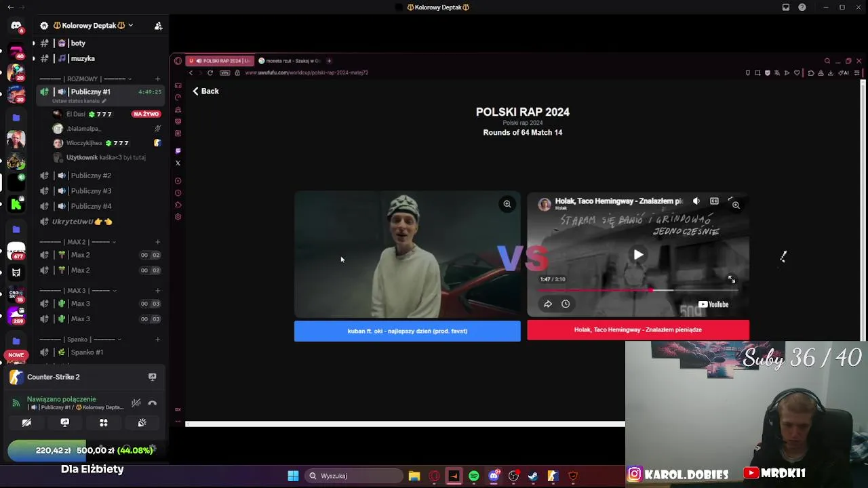Go back in browser history
The width and height of the screenshot is (868, 488).
click(x=191, y=73)
